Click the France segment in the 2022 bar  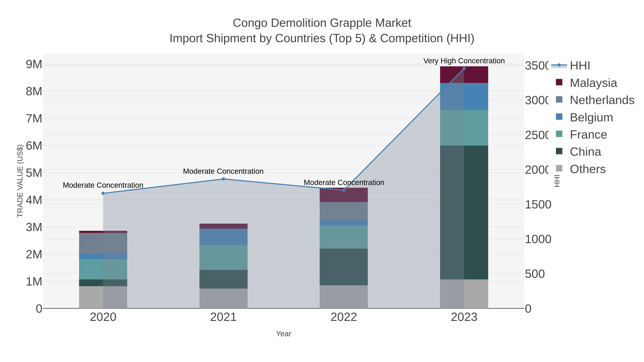344,237
